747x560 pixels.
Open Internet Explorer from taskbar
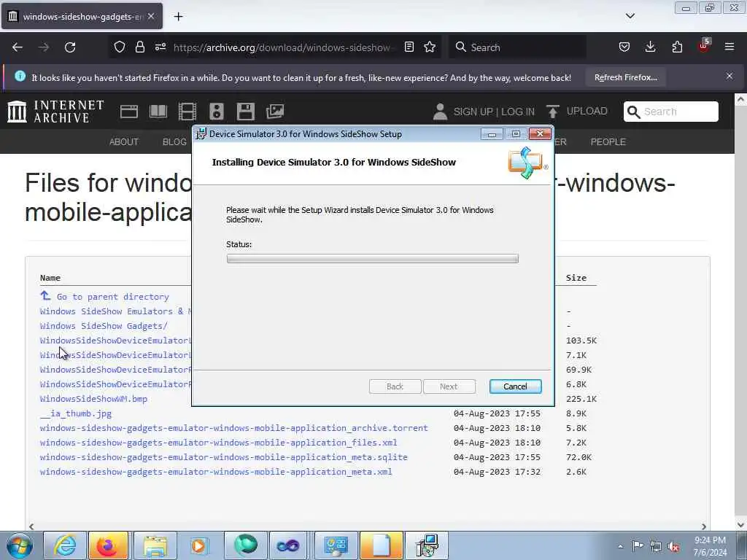(x=65, y=545)
